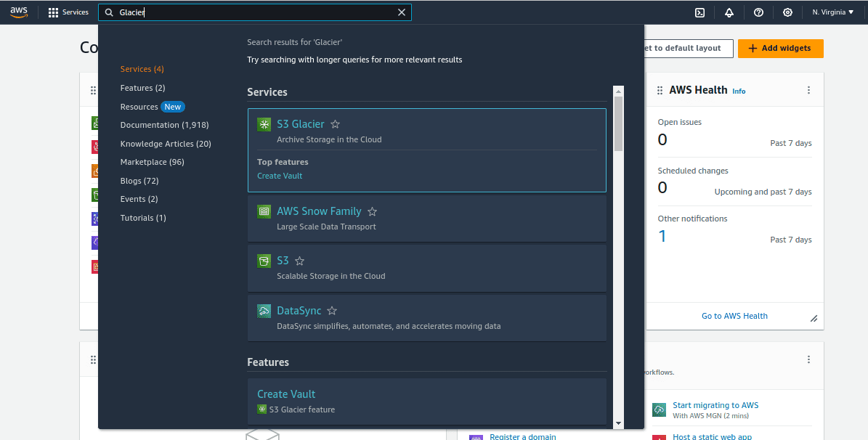868x440 pixels.
Task: Click the search results scrollbar thumb
Action: (x=618, y=124)
